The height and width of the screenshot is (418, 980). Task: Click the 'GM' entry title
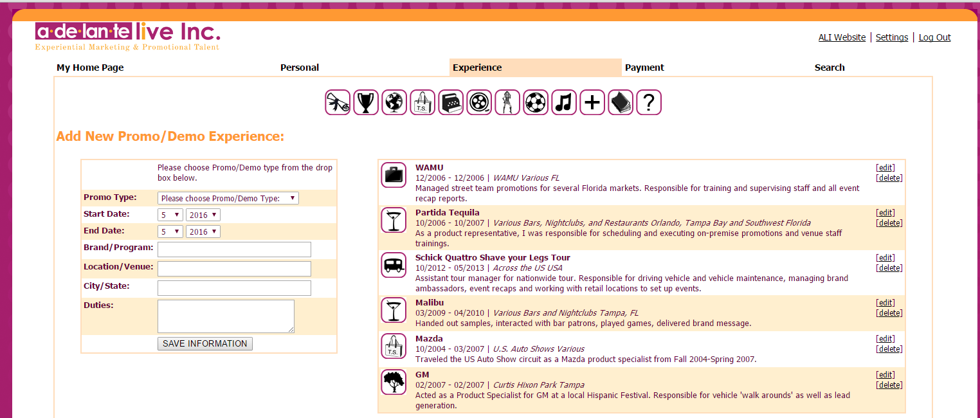422,375
